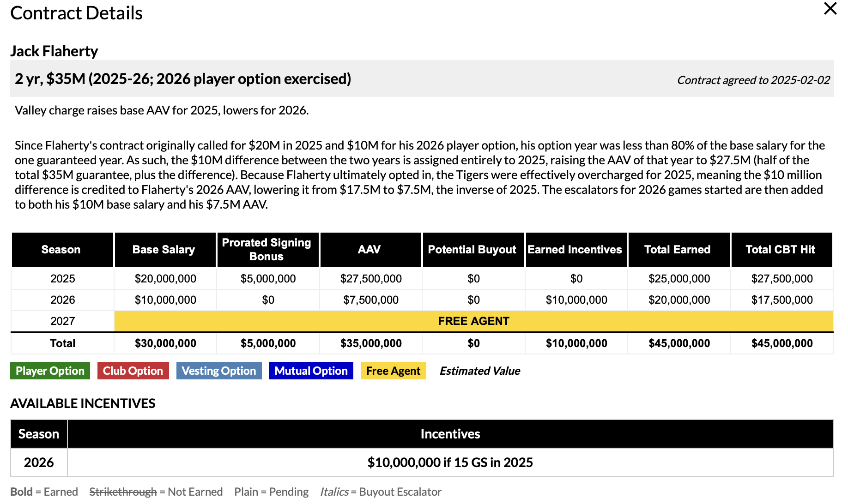Click the 2026 Total CBT Hit value $17,500,000
This screenshot has height=504, width=848.
(x=781, y=300)
